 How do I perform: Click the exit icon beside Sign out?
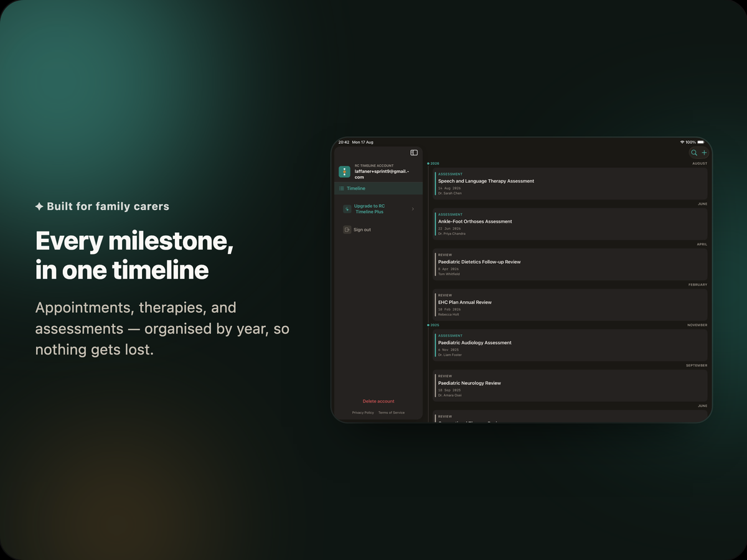pyautogui.click(x=347, y=230)
